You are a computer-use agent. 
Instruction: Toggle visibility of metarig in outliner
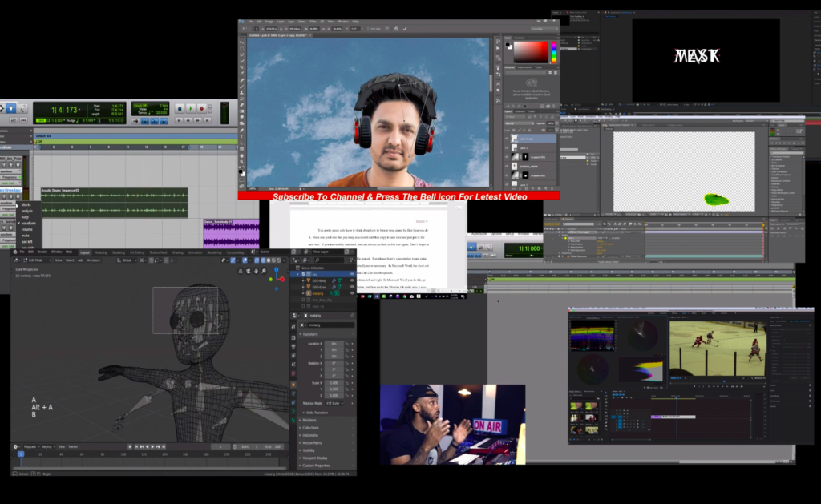pyautogui.click(x=352, y=293)
